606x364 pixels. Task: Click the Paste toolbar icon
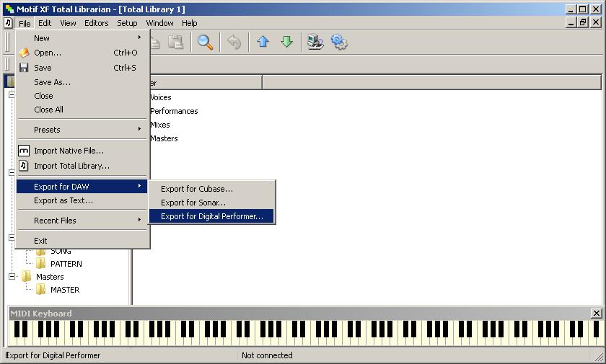175,42
